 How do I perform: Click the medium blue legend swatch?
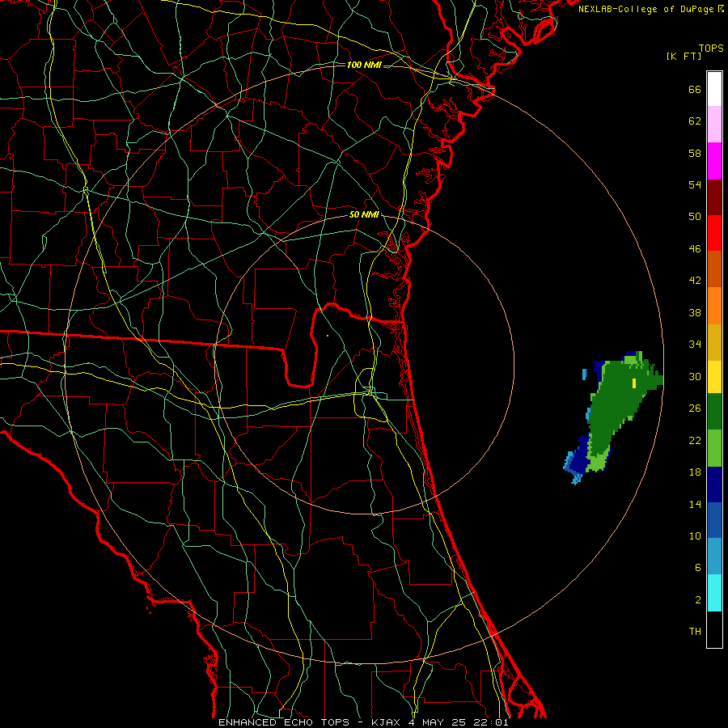coord(714,520)
